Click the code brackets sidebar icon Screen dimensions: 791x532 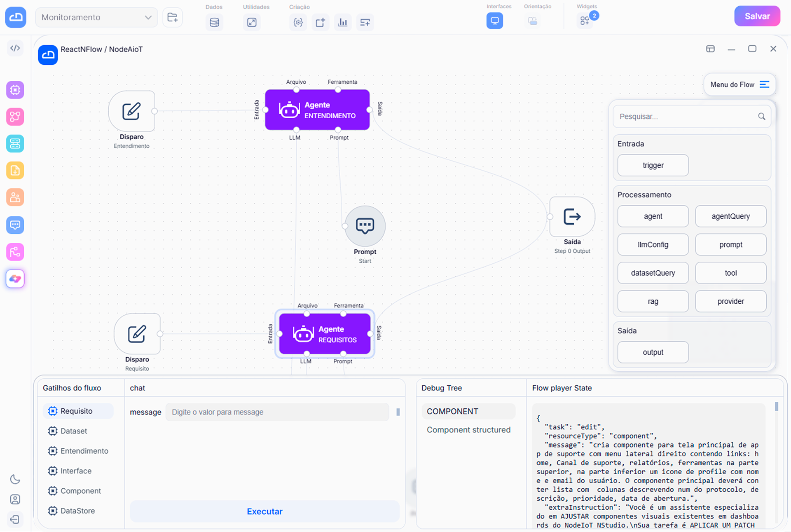tap(15, 48)
